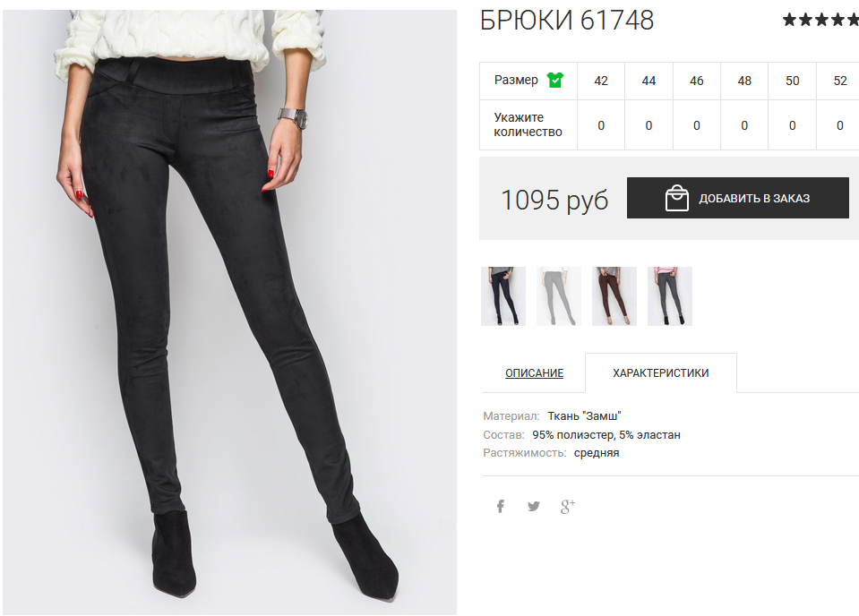Click the shopping bag icon
The width and height of the screenshot is (859, 616).
676,198
